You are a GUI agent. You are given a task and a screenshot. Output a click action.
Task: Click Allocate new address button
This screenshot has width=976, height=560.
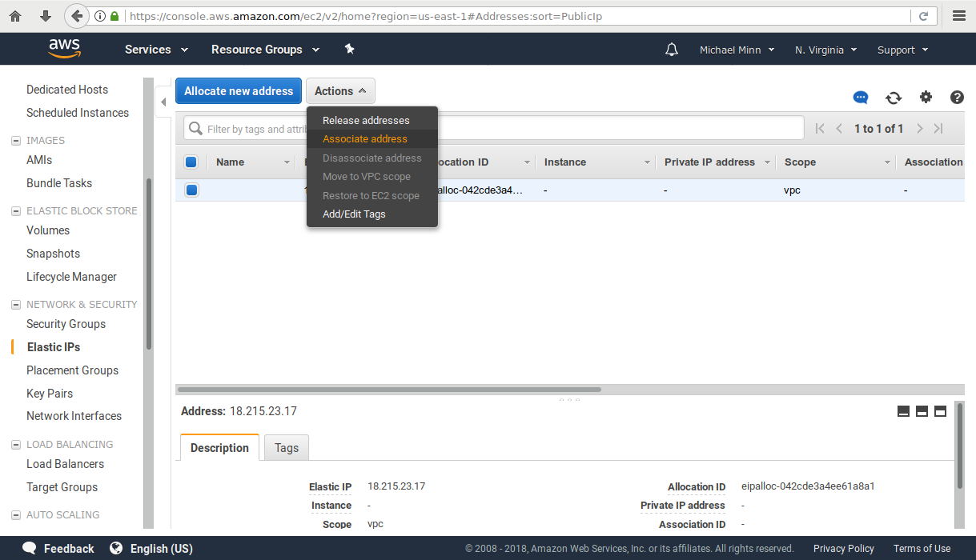(x=239, y=91)
